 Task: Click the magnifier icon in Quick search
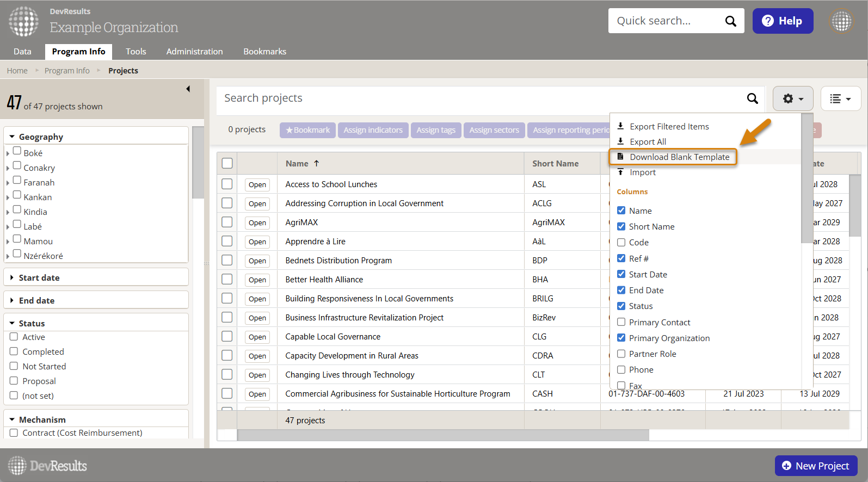point(730,21)
